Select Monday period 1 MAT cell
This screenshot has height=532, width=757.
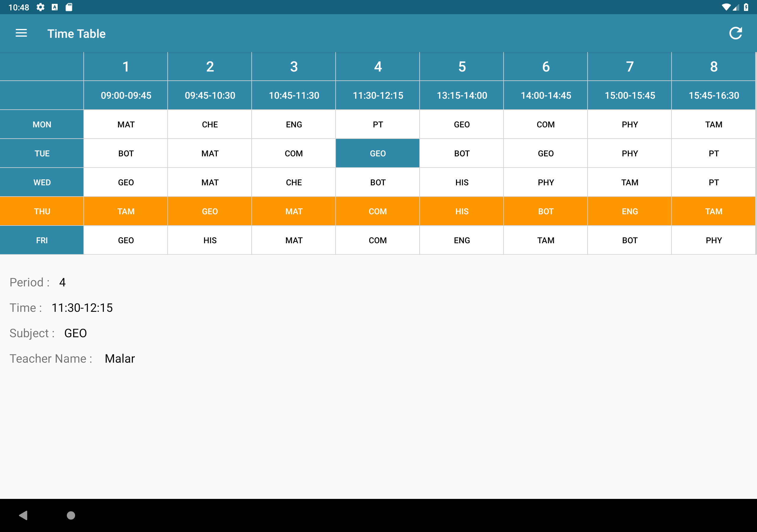[x=126, y=124]
